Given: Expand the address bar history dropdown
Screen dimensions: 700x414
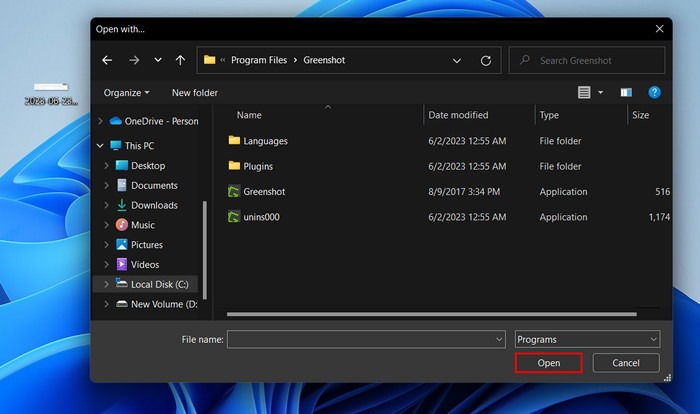Looking at the screenshot, I should [x=457, y=61].
